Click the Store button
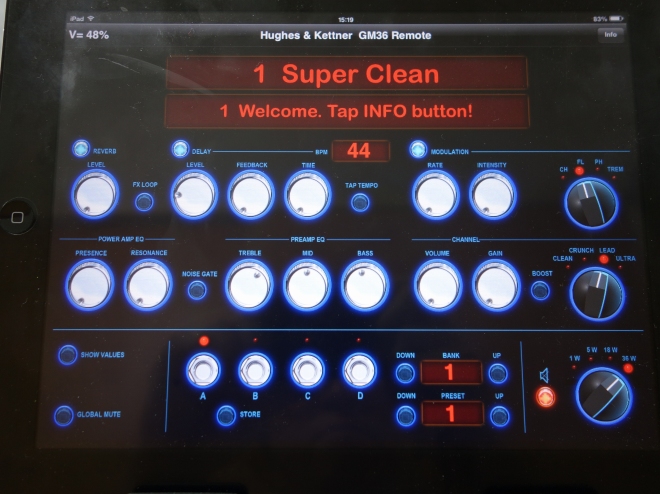The image size is (660, 494). click(226, 415)
